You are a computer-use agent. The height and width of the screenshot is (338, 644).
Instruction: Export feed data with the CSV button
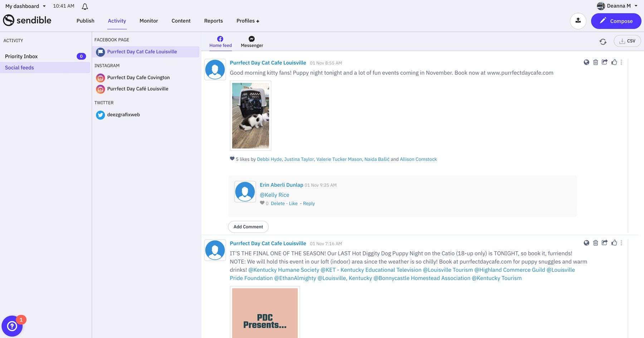(627, 41)
